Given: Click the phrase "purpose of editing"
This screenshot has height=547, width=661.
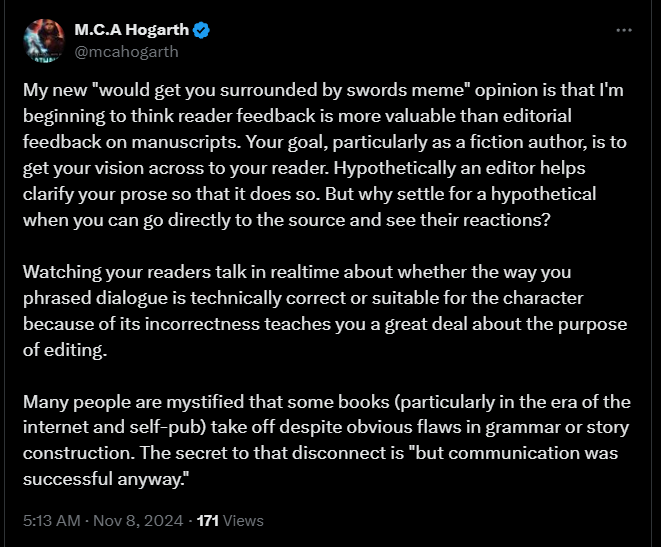Looking at the screenshot, I should pyautogui.click(x=560, y=324).
